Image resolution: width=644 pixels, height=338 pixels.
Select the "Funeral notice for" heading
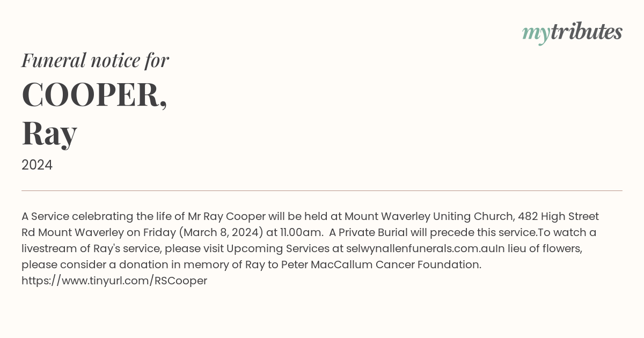(x=96, y=60)
